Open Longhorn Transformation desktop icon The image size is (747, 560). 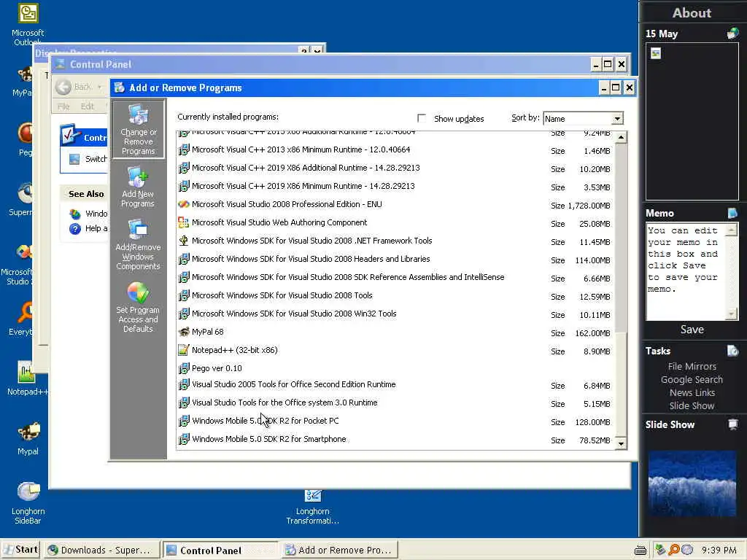pyautogui.click(x=312, y=507)
